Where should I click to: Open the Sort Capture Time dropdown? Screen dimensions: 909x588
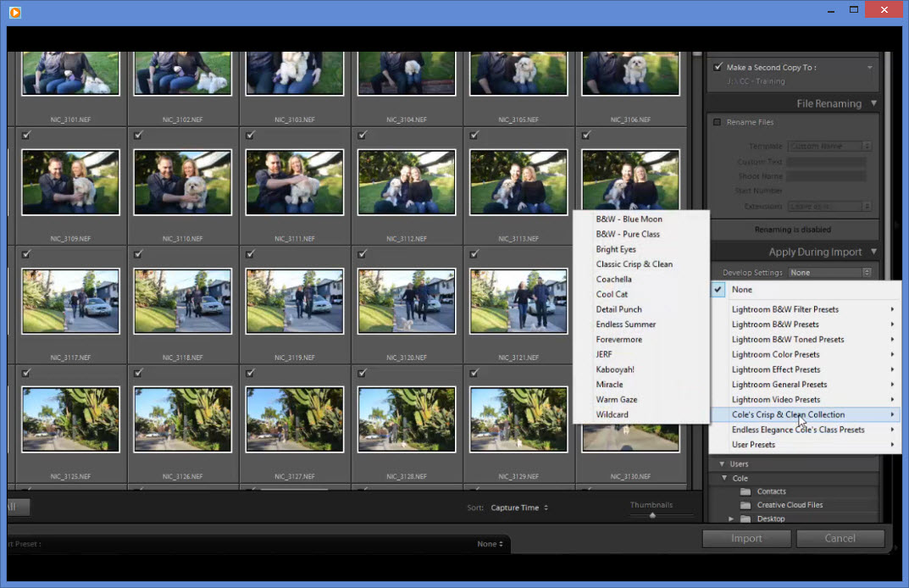[519, 508]
